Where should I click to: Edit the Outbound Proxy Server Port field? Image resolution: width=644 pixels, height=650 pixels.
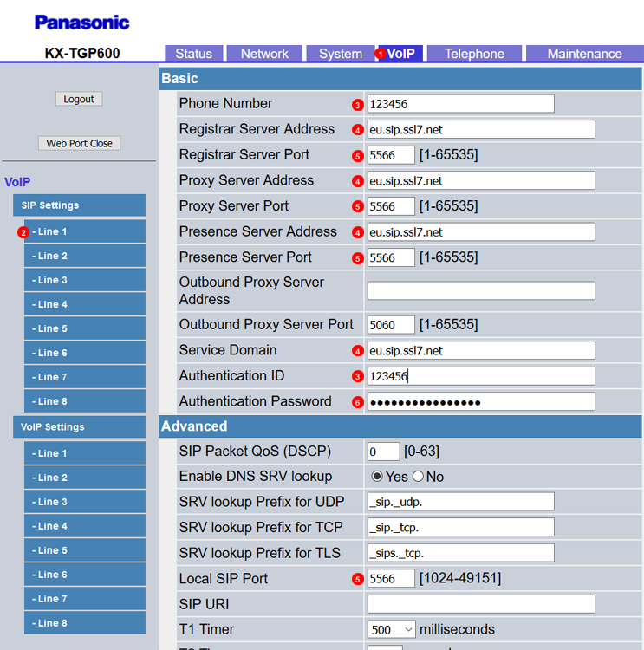point(391,325)
